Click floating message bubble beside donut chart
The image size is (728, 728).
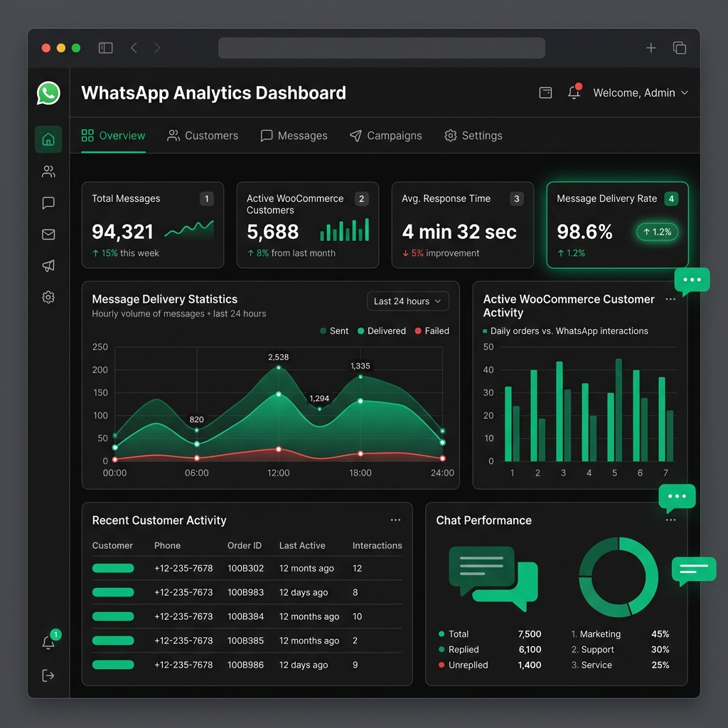pos(694,570)
